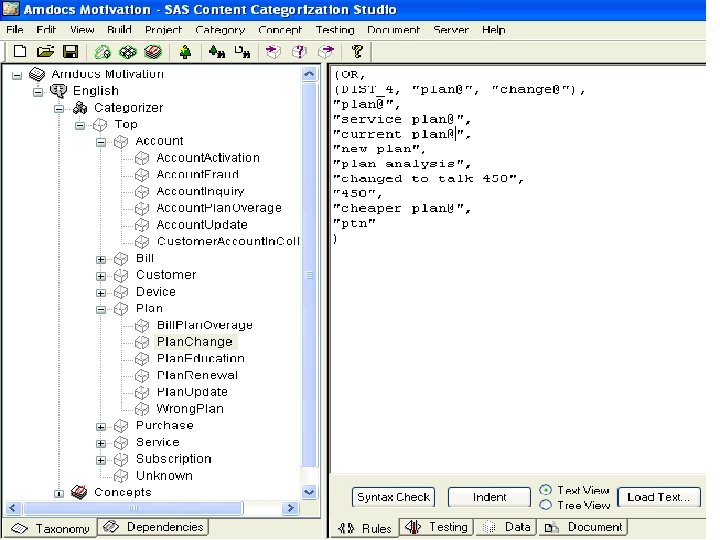
Task: Open the Build menu
Action: click(x=119, y=30)
